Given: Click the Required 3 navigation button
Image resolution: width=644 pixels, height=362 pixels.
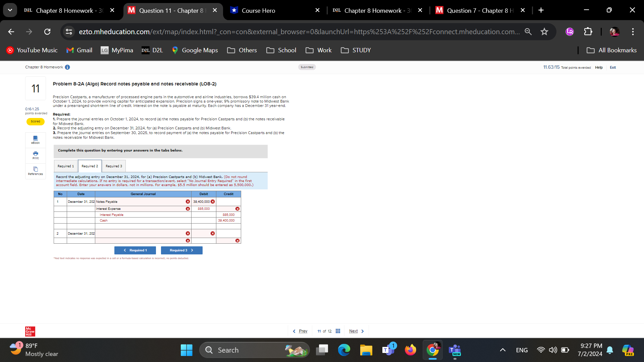Looking at the screenshot, I should (x=181, y=250).
